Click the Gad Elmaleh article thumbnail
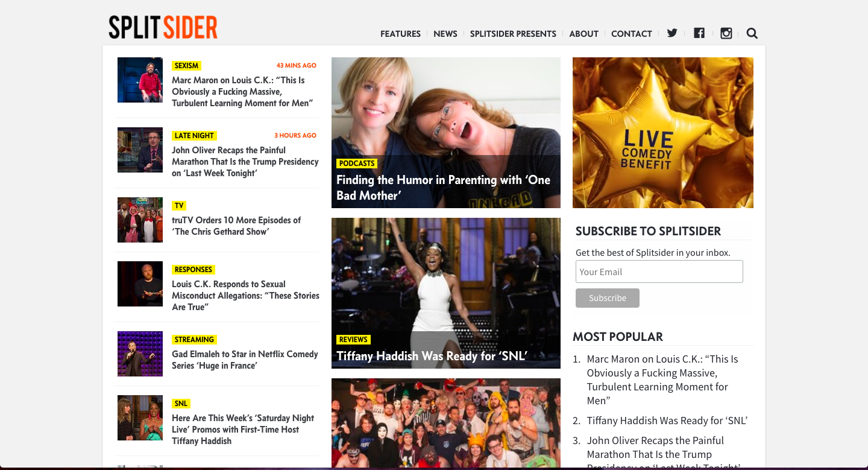The height and width of the screenshot is (470, 868). (x=140, y=354)
